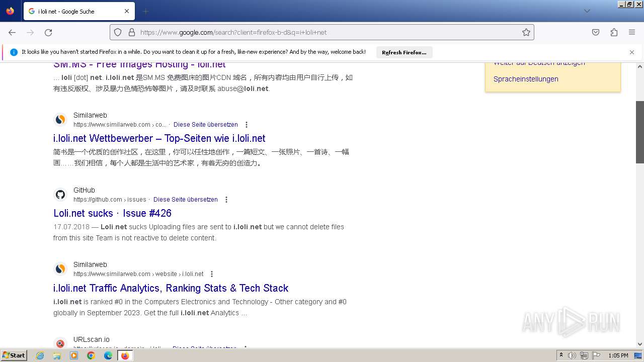The width and height of the screenshot is (644, 362).
Task: Expand the list-all-tabs chevron
Action: point(587,11)
